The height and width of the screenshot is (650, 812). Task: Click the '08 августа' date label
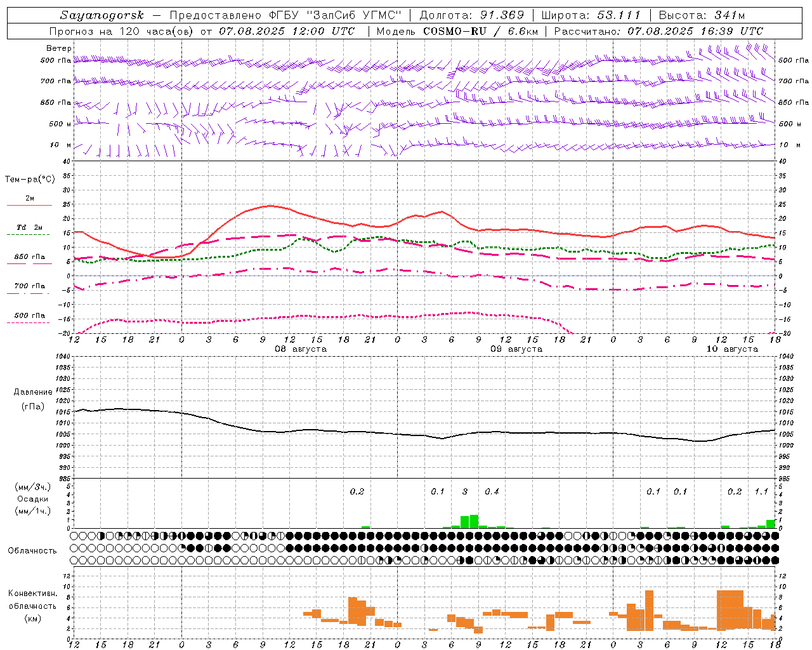click(x=301, y=349)
